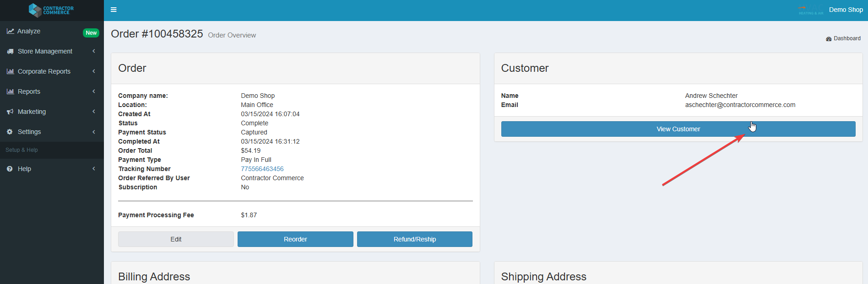
Task: Click the Store Management truck icon
Action: [x=10, y=51]
